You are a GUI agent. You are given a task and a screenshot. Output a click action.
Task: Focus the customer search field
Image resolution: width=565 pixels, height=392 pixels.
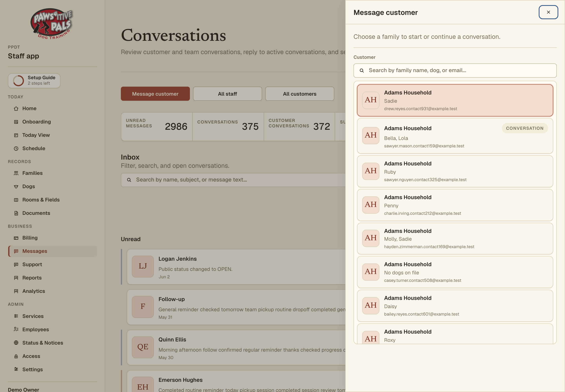(455, 71)
